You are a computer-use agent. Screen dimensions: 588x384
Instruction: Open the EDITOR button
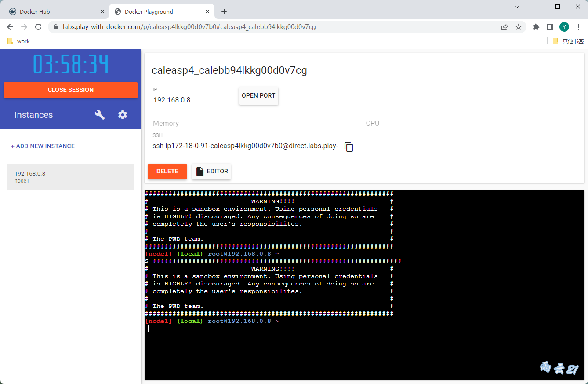212,171
